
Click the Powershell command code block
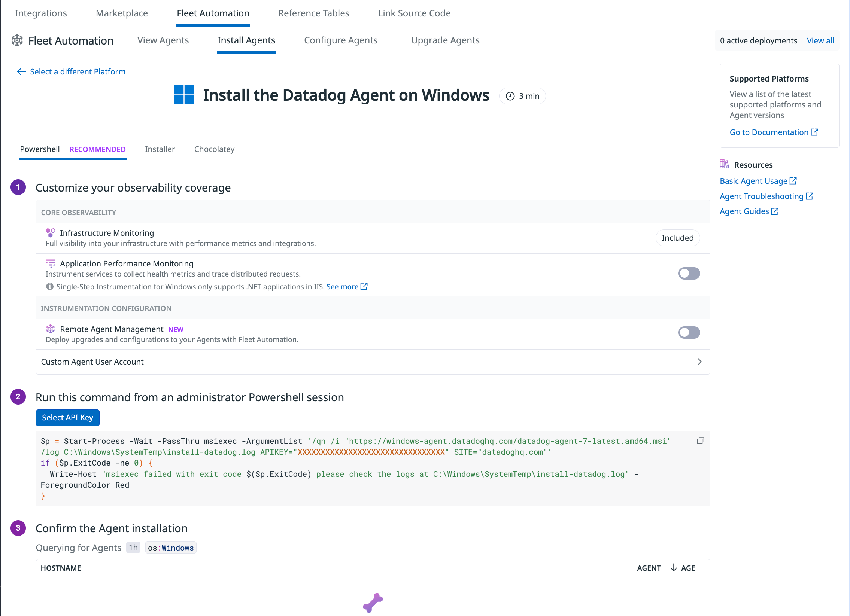373,468
